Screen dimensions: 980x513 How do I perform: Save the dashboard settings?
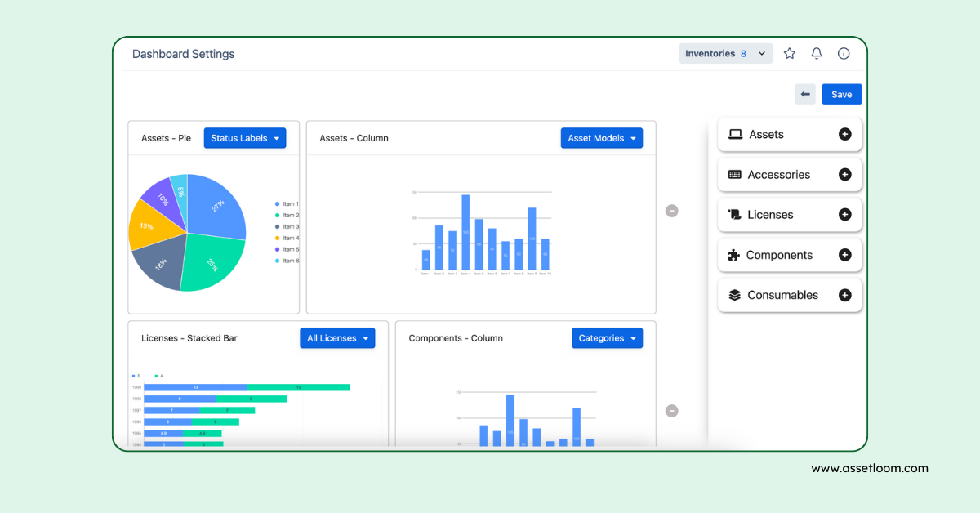(x=841, y=94)
